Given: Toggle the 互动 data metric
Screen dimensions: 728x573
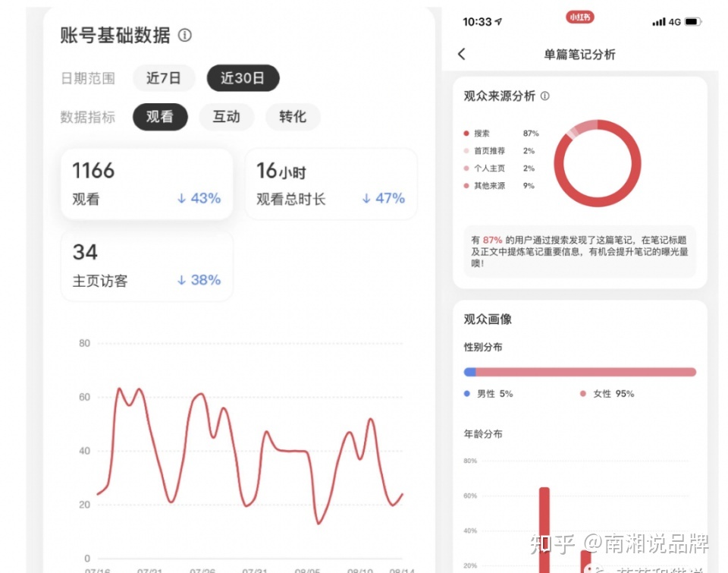Looking at the screenshot, I should [226, 117].
